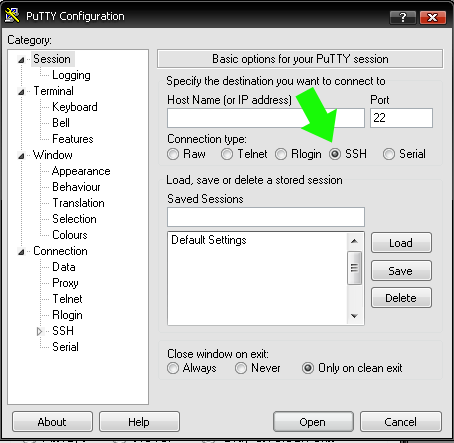Collapse the Connection tree node
The width and height of the screenshot is (454, 443).
point(21,252)
